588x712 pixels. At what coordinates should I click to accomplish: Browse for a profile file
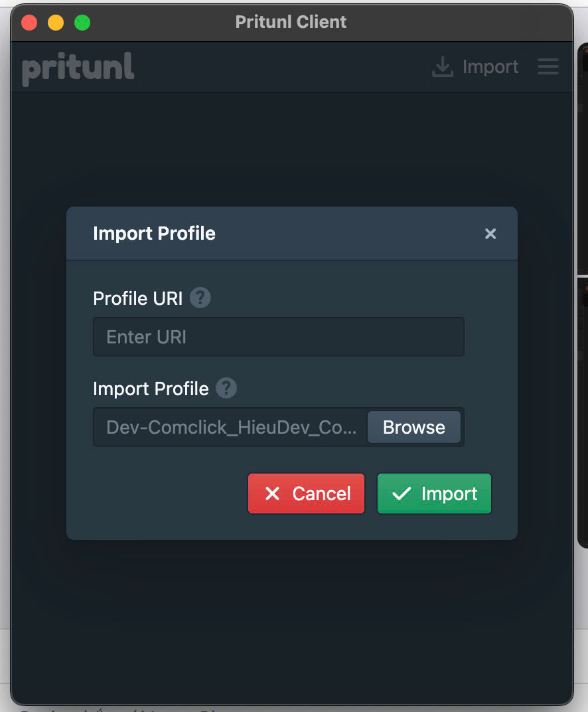[x=413, y=427]
